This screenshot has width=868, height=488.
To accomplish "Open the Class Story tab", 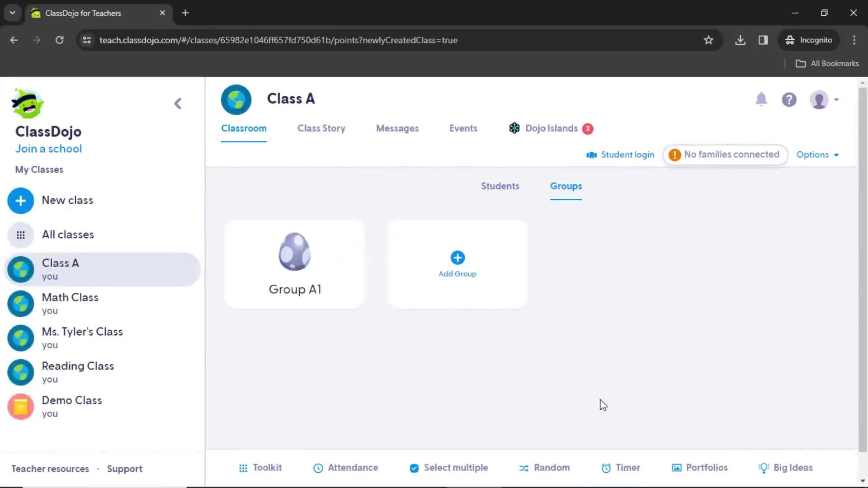I will click(x=321, y=128).
